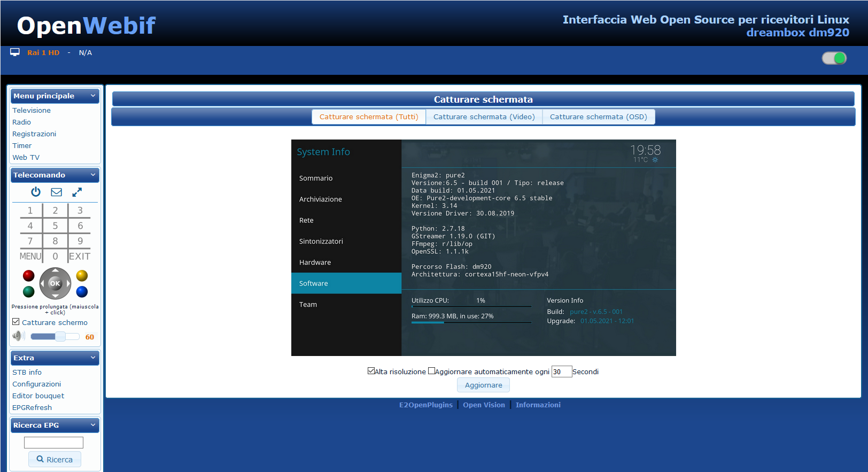The height and width of the screenshot is (472, 868).
Task: Click remote number key 3
Action: (80, 211)
